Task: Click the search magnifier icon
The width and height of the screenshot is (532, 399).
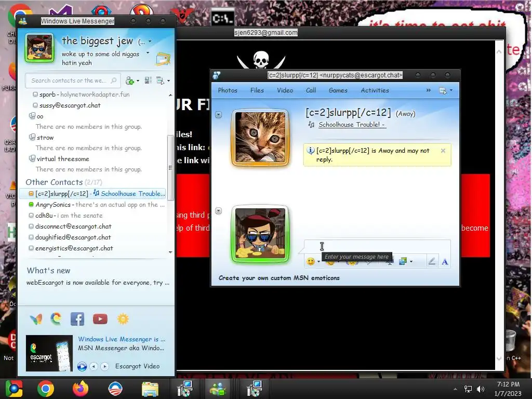Action: point(114,81)
